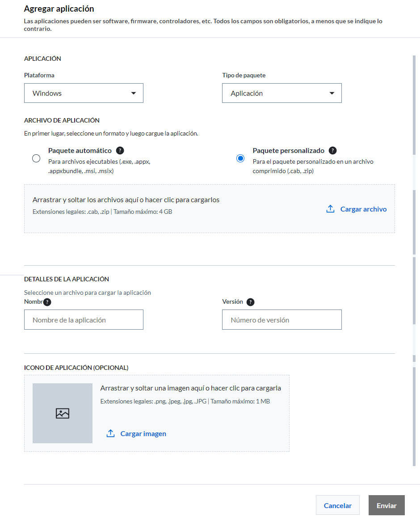Focus the Nombre de la aplicación field
Image resolution: width=420 pixels, height=526 pixels.
click(84, 320)
